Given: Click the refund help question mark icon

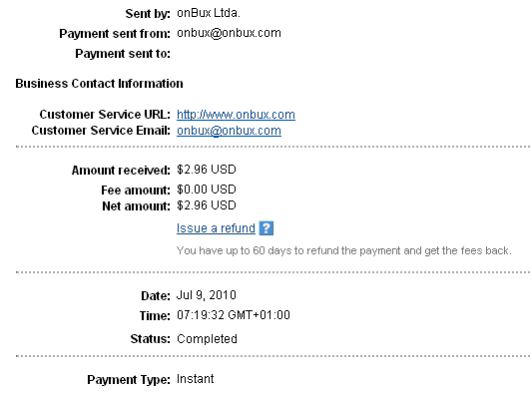Looking at the screenshot, I should [266, 227].
